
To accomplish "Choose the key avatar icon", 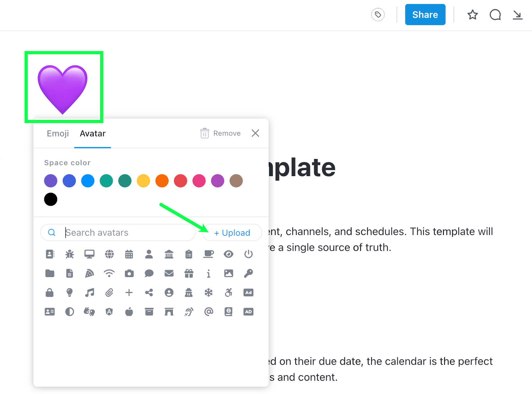I will [x=248, y=273].
